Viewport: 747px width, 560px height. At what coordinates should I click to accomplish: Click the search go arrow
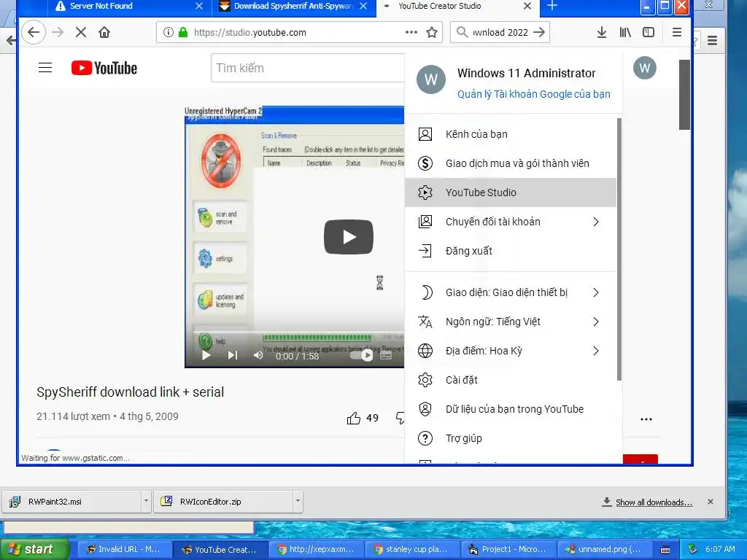click(539, 32)
